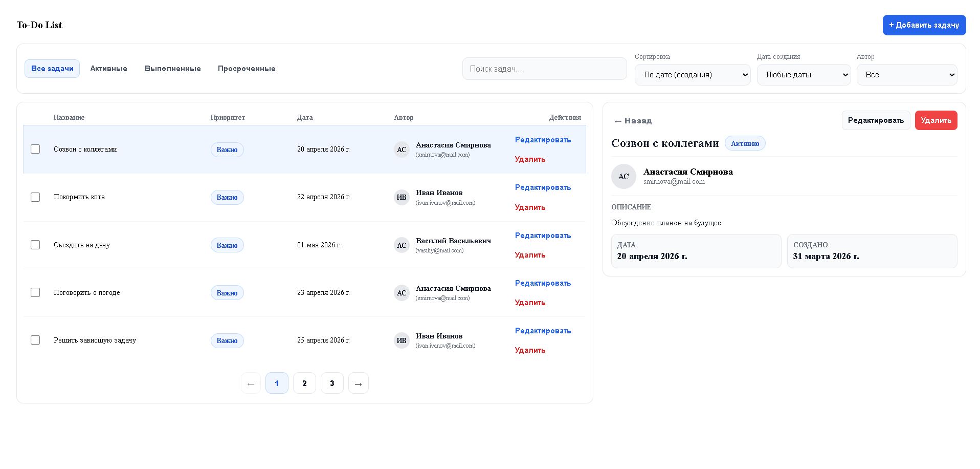Click the AC avatar next to Василий Васильевич
980x469 pixels.
(402, 245)
